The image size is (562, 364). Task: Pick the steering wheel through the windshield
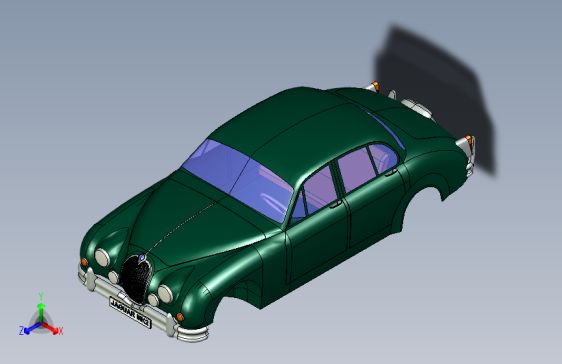(273, 203)
